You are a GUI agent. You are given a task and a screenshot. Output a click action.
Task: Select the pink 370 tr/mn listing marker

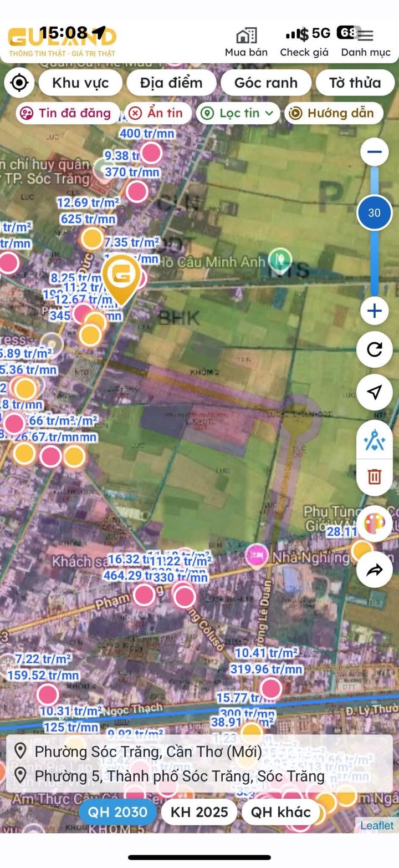tap(136, 191)
